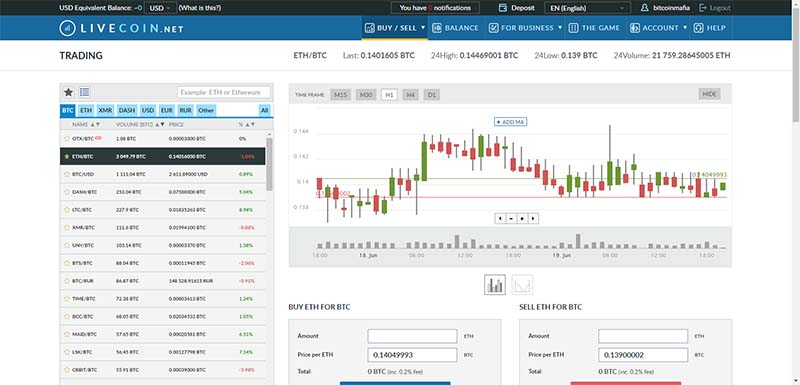Open The Game page
This screenshot has height=385, width=800.
(x=595, y=28)
